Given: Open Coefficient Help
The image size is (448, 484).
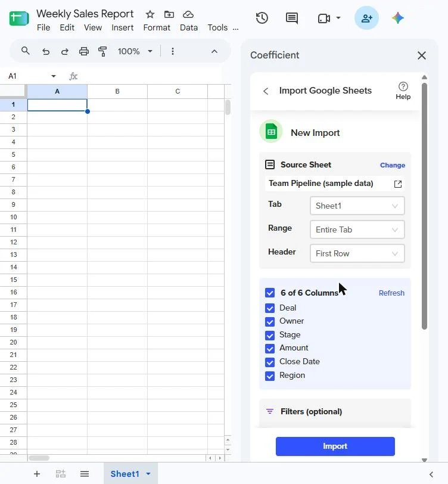Looking at the screenshot, I should 403,91.
